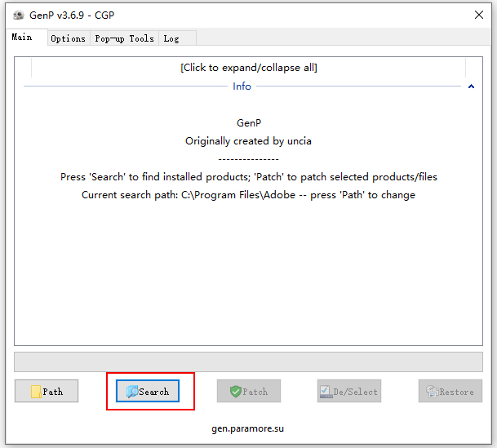Click the 'Press Search to find installed products' line
497x448 pixels.
[249, 177]
